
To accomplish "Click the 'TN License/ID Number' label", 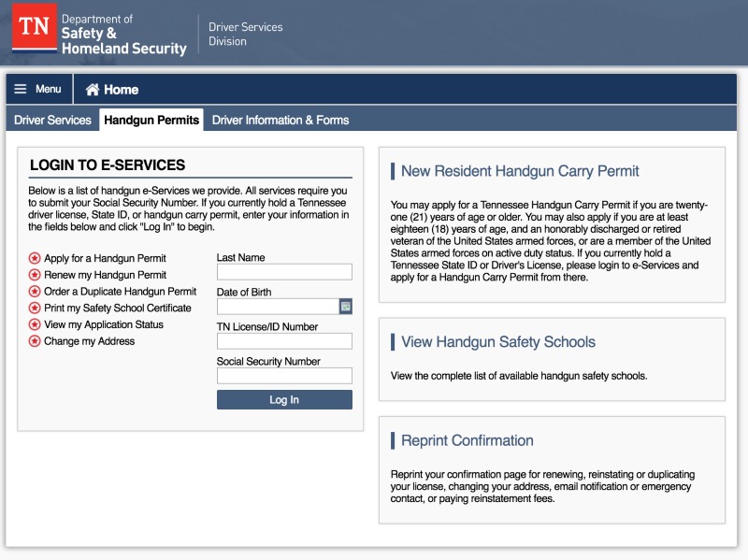I will click(267, 327).
